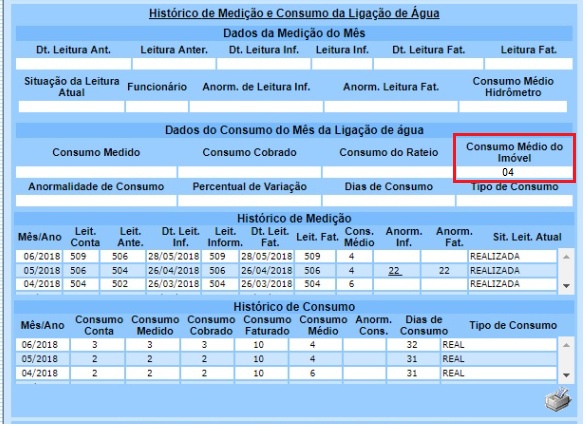Viewport: 587px width, 427px height.
Task: Click date 26/03/2018 in Dt. Leit. Inf. column
Action: (173, 284)
